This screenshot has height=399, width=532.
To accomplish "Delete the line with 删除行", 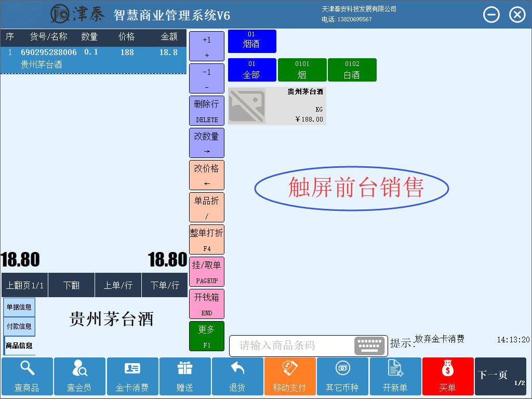I will pos(206,110).
